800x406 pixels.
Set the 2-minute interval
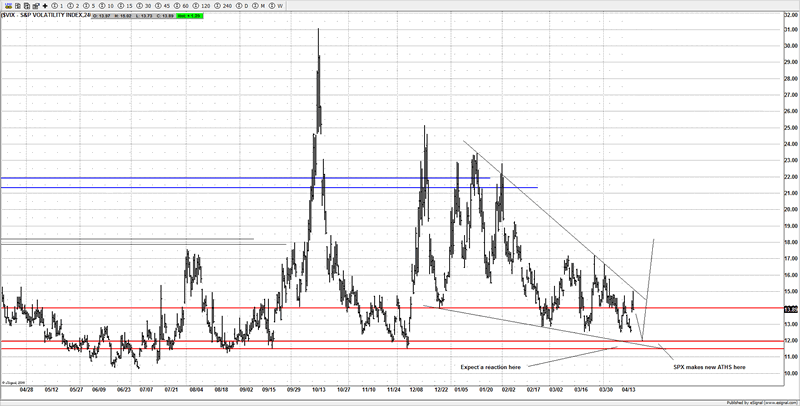pos(73,6)
